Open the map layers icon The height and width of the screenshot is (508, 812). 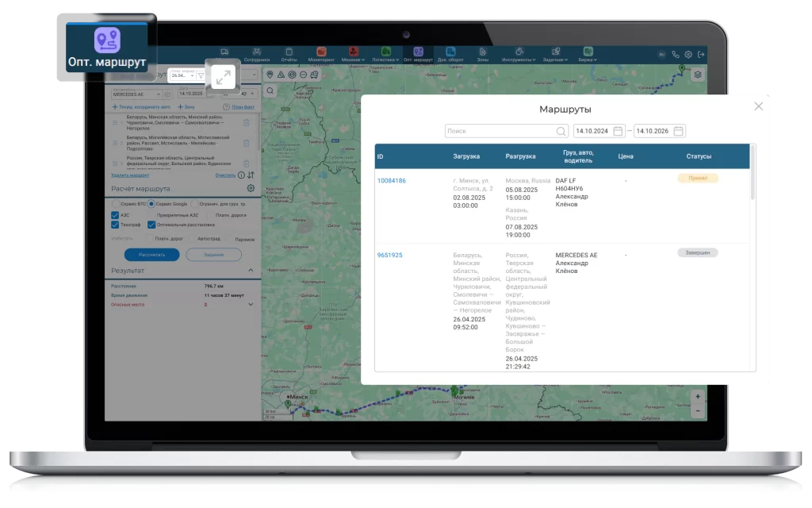(x=697, y=75)
